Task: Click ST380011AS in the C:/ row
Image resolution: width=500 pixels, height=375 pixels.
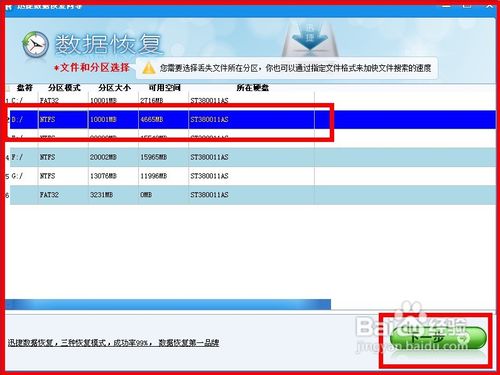Action: point(209,100)
